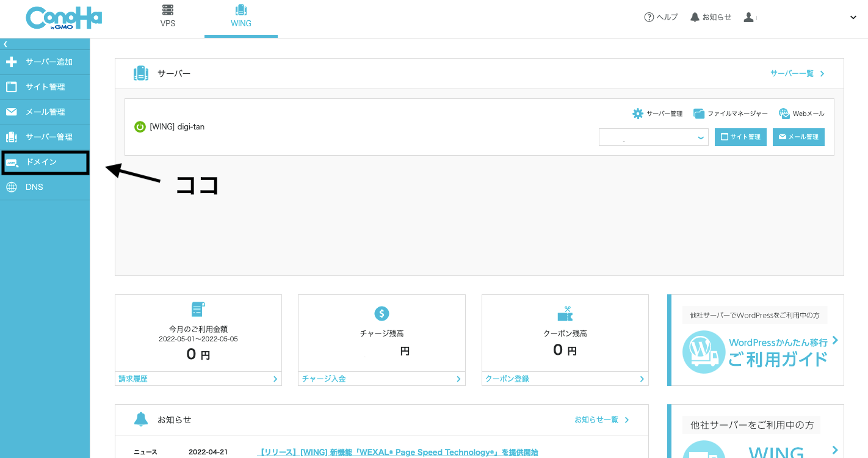Viewport: 868px width, 458px height.
Task: Open the domain selection dropdown
Action: pyautogui.click(x=653, y=137)
